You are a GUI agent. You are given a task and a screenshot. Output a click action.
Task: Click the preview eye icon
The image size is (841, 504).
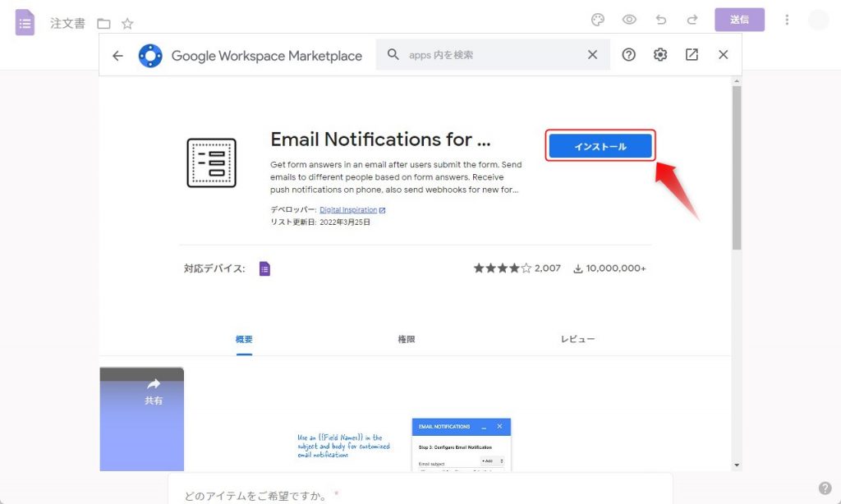pos(629,20)
